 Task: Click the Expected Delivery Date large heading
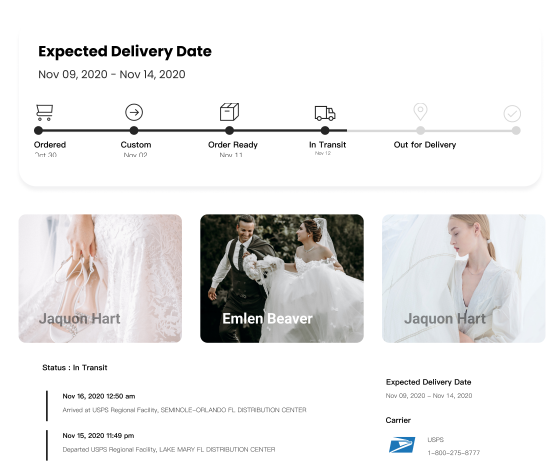125,51
